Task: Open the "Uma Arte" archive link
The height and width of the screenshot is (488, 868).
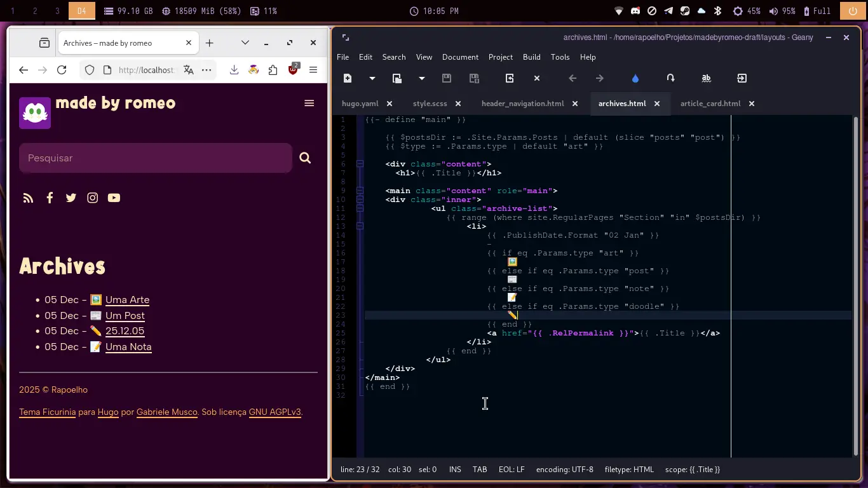Action: coord(127,300)
